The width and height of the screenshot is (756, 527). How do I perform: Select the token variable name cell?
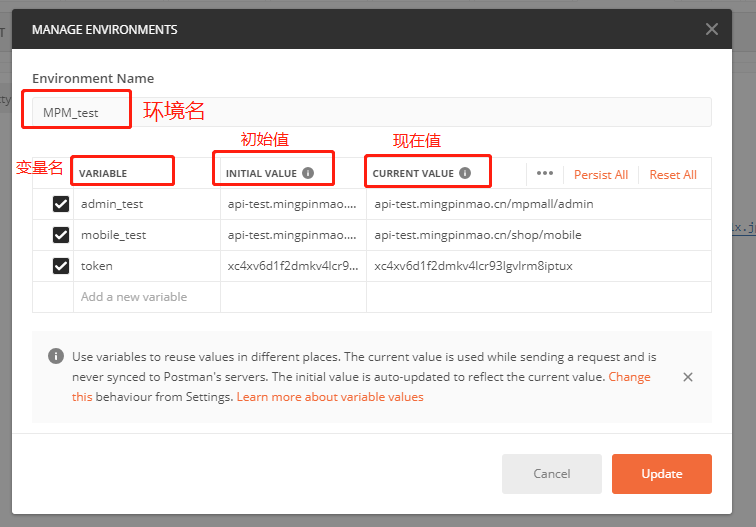pyautogui.click(x=147, y=266)
